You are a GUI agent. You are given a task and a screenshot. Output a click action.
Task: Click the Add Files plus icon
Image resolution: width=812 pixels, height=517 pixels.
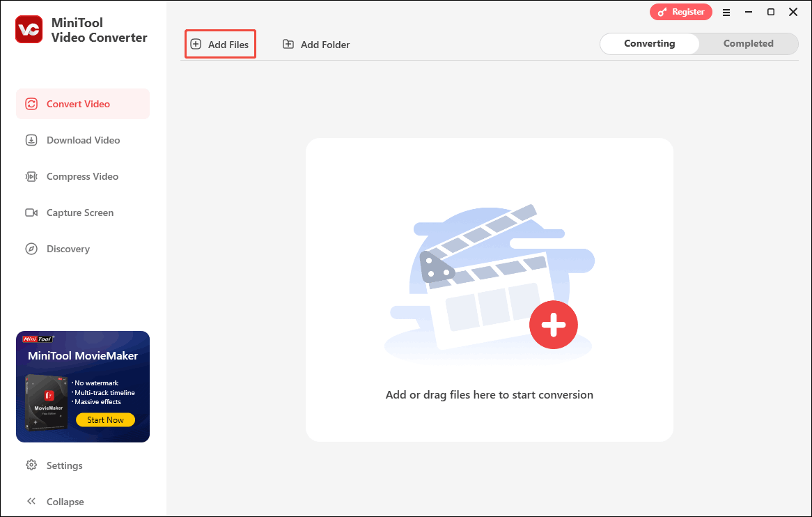(x=196, y=44)
